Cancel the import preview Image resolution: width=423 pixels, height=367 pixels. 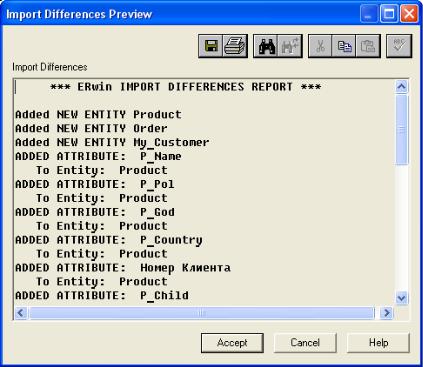click(305, 343)
